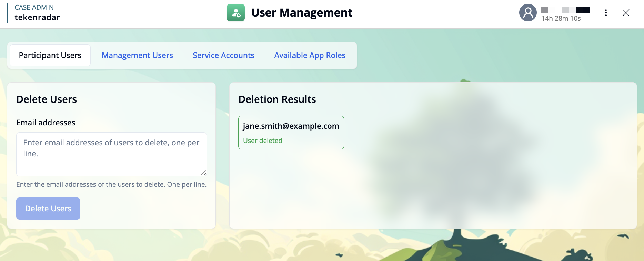Select the jane.smith@example.com result text

pyautogui.click(x=291, y=126)
